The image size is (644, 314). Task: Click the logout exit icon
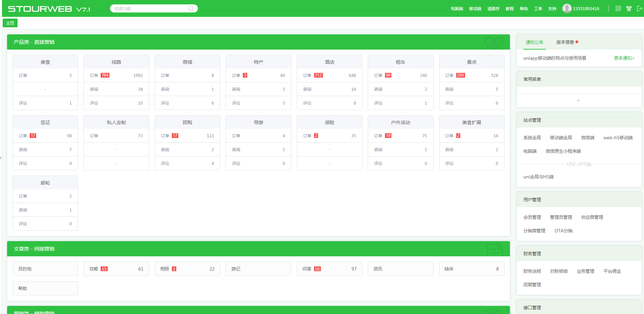(639, 8)
